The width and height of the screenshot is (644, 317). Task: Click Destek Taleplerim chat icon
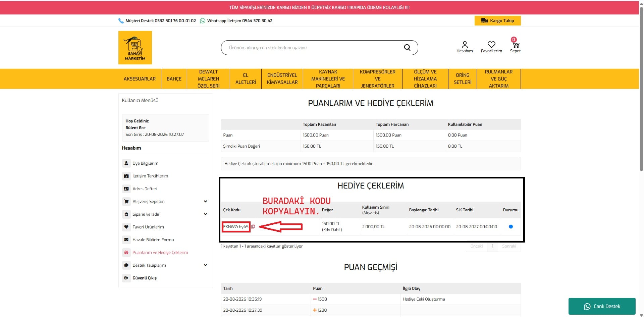(126, 265)
